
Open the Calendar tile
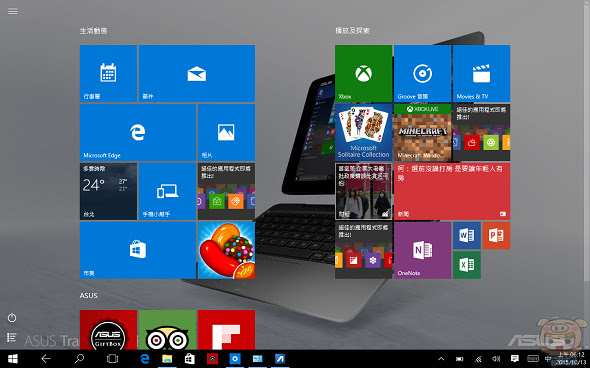(x=108, y=73)
